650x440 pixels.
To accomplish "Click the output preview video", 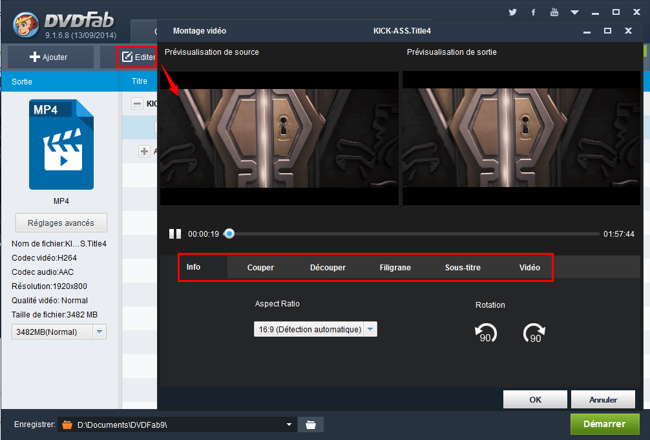I will 521,138.
